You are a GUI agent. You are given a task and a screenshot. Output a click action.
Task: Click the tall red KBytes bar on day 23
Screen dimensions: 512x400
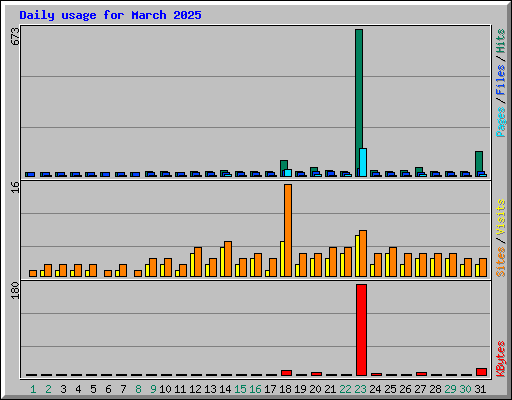361,330
